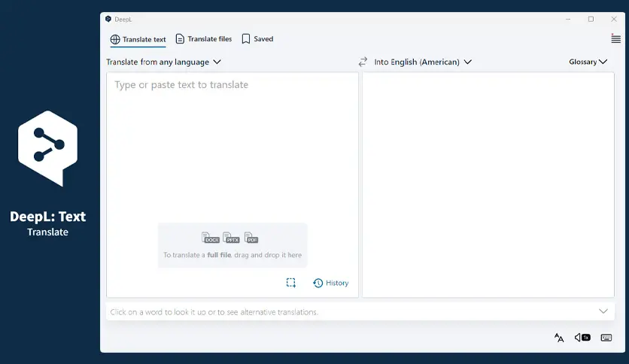
Task: Open the hamburger menu in top right
Action: pos(615,39)
